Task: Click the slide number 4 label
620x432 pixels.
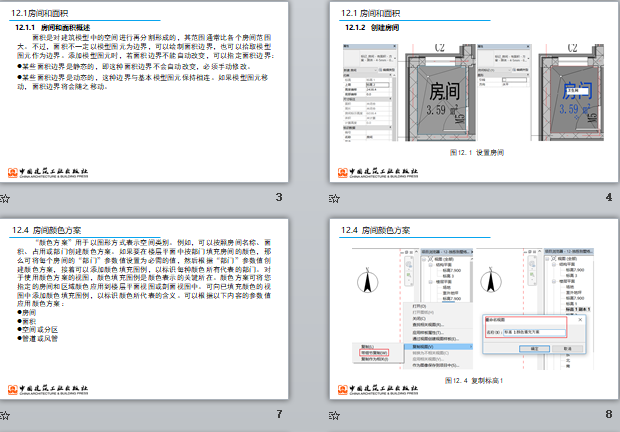Action: point(608,197)
